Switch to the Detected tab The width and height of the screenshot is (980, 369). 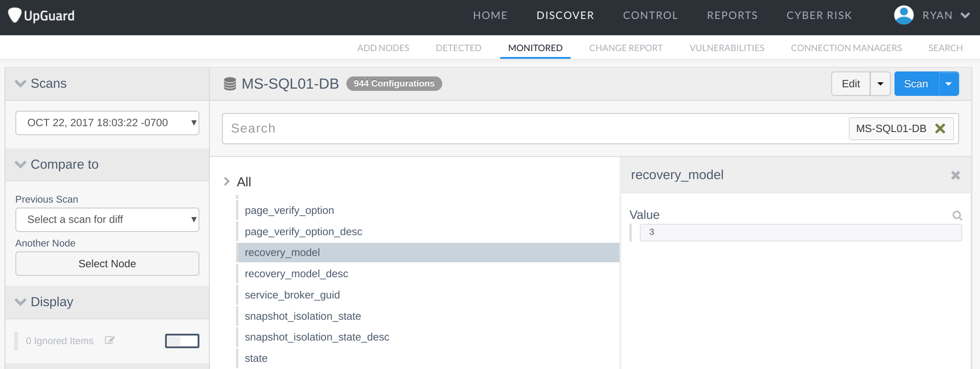(459, 48)
